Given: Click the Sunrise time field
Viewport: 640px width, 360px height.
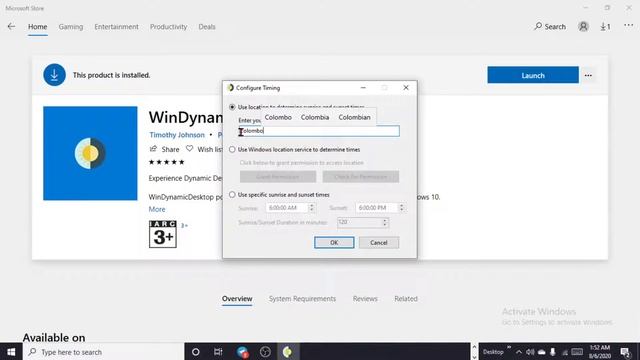Looking at the screenshot, I should [x=287, y=208].
